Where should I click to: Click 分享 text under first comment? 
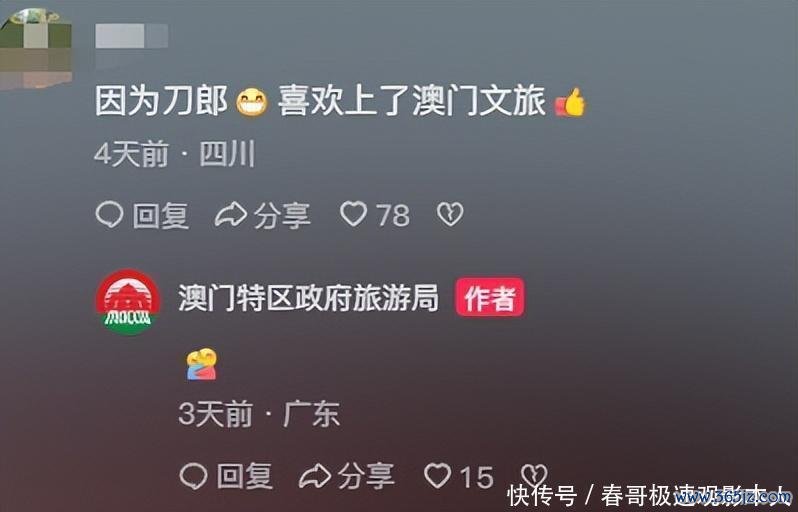[x=282, y=215]
